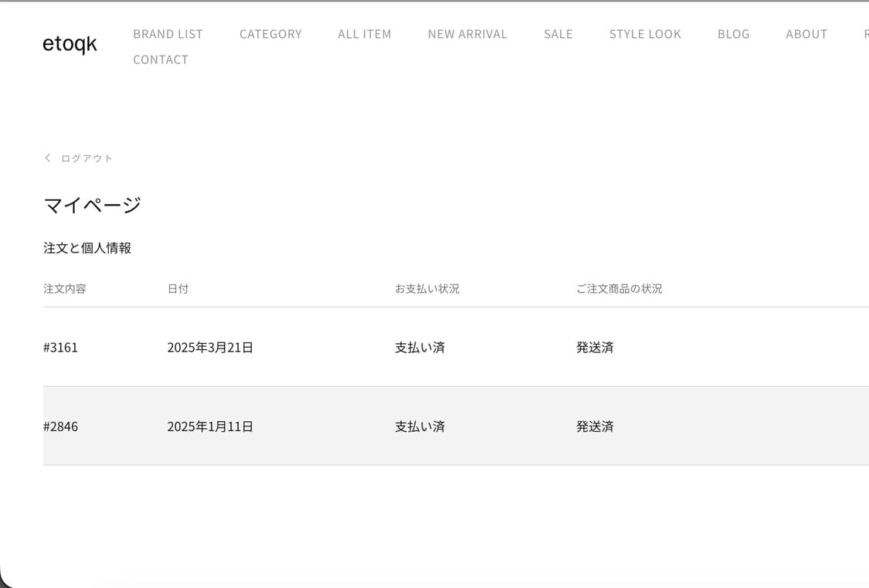Click 発送済 status on order #2846
Viewport: 869px width, 588px height.
click(594, 426)
